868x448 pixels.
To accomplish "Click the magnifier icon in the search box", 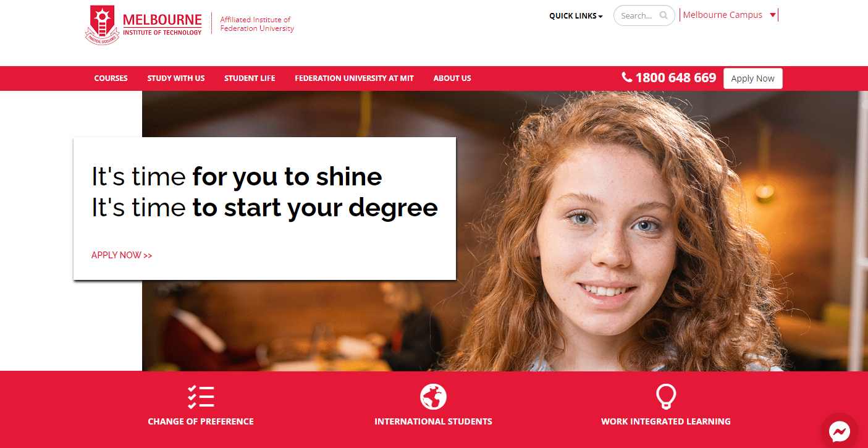I will pyautogui.click(x=664, y=15).
